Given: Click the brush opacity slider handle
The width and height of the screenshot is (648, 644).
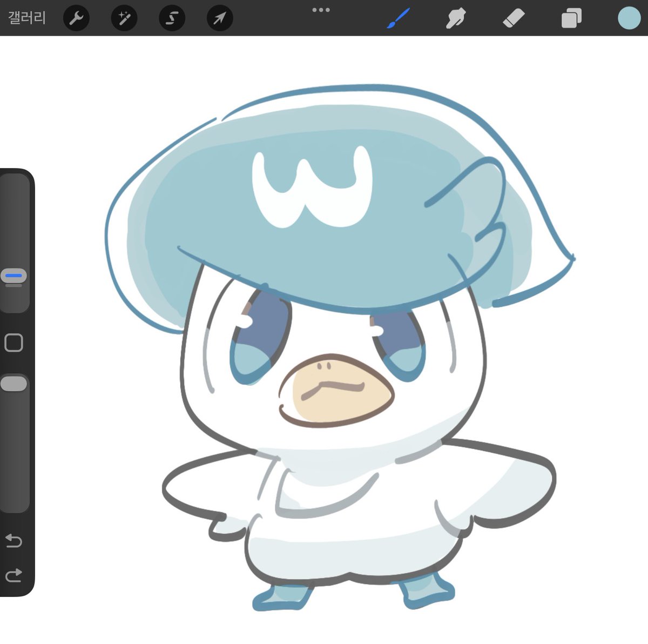Looking at the screenshot, I should point(13,384).
